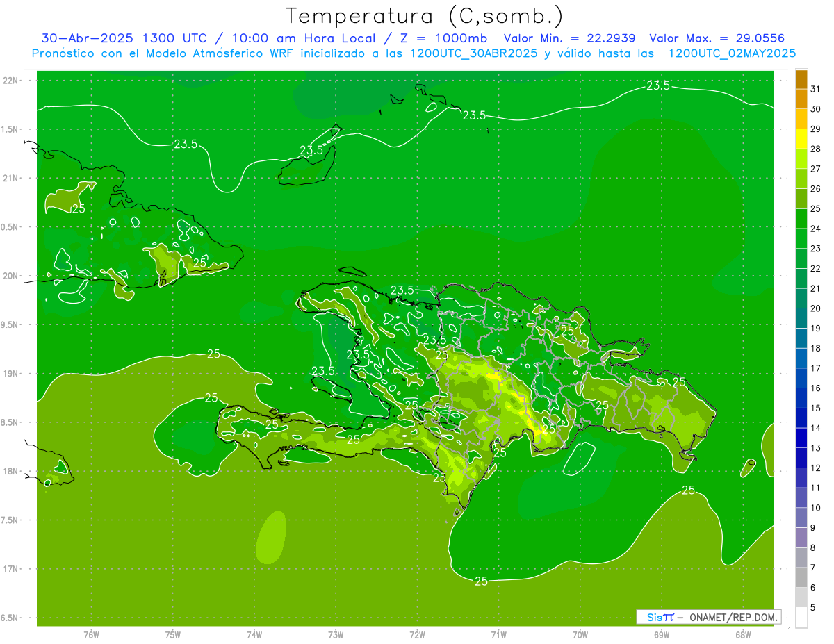Viewport: 834px width, 644px height.
Task: Click the legend value '7'
Action: 813,568
